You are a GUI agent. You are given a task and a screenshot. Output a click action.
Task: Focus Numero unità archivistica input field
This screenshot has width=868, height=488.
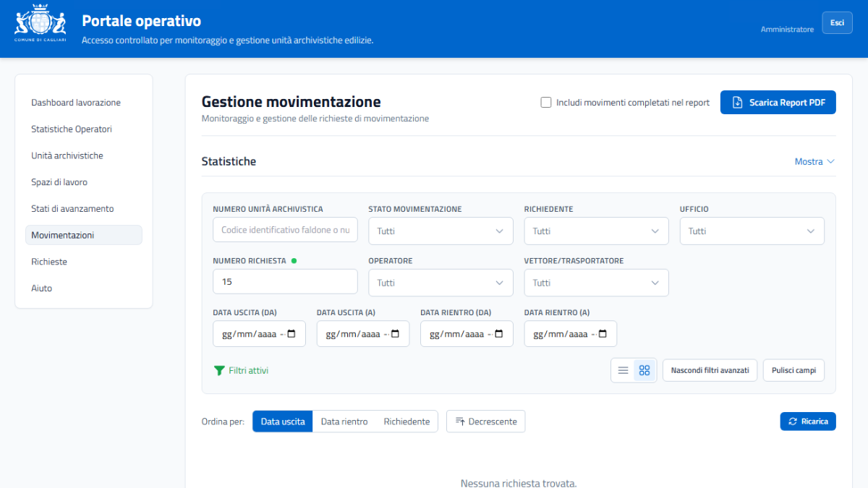click(285, 230)
